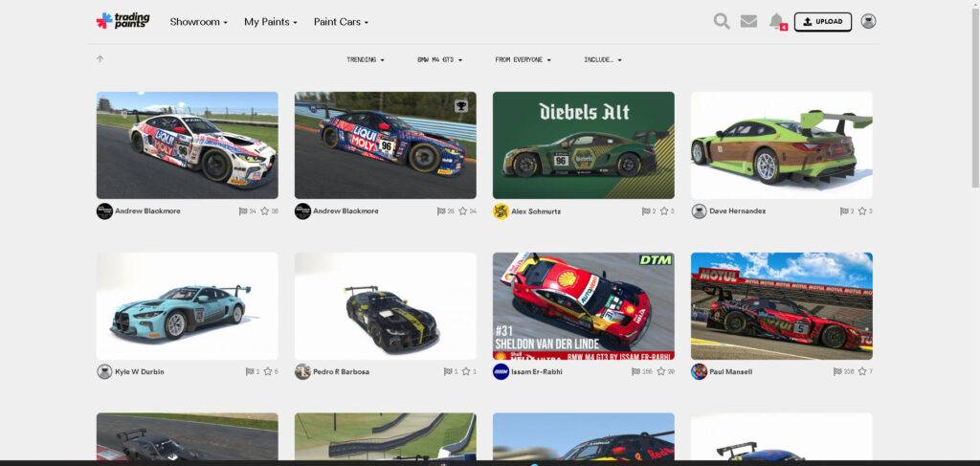Open the user profile avatar menu
Image resolution: width=980 pixels, height=466 pixels.
[x=868, y=21]
